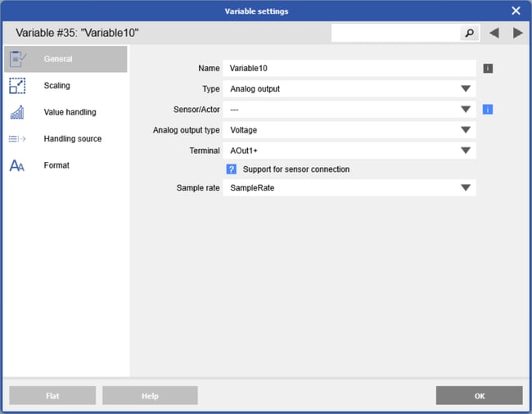
Task: Click the blue question mark help icon
Action: pyautogui.click(x=232, y=169)
